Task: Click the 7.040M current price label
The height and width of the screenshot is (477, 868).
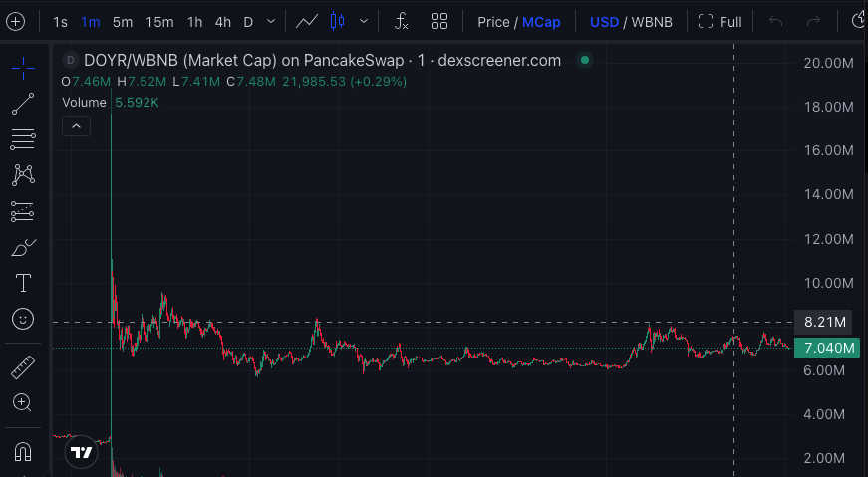Action: 827,349
